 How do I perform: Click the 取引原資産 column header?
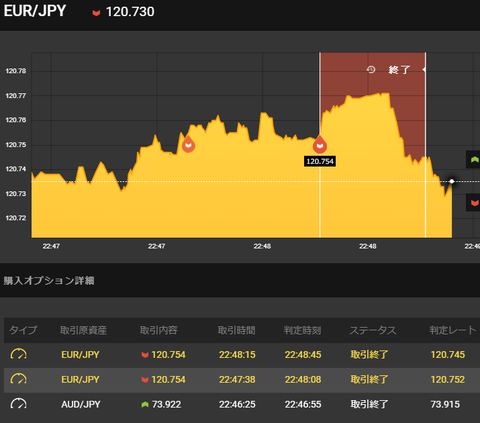pyautogui.click(x=83, y=330)
